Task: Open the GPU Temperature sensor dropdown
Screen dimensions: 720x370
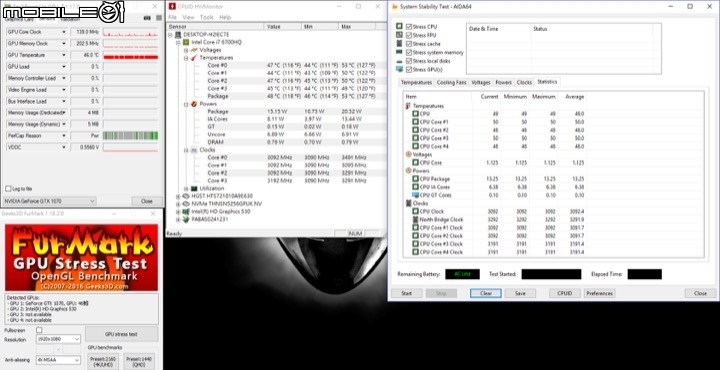Action: pyautogui.click(x=64, y=55)
